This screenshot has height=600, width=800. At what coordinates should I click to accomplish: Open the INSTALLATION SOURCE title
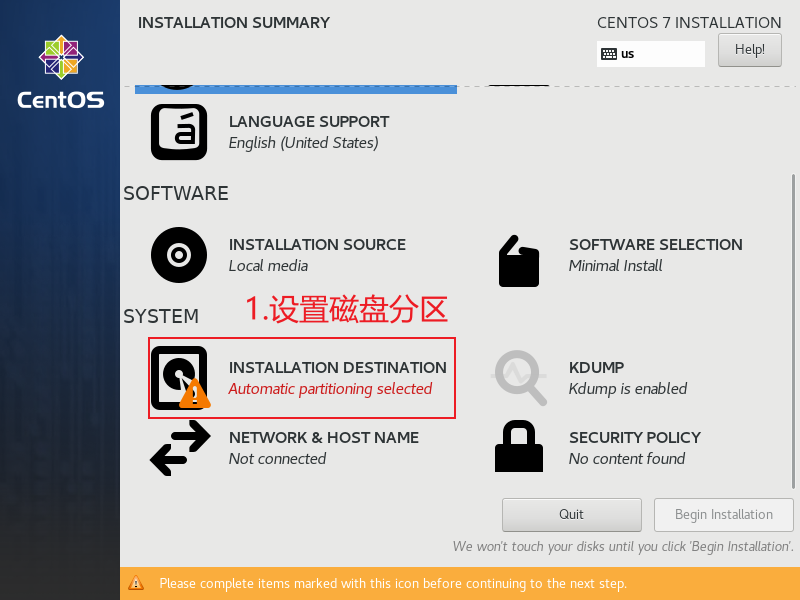pos(317,245)
